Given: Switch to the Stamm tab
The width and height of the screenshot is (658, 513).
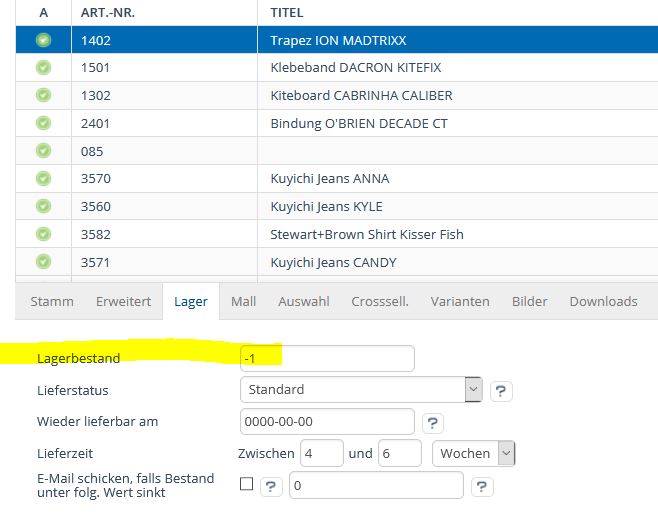Looking at the screenshot, I should (51, 301).
